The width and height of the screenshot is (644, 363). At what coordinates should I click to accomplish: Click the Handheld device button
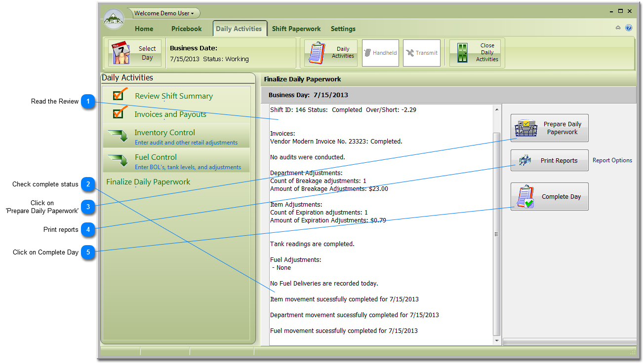tap(380, 53)
